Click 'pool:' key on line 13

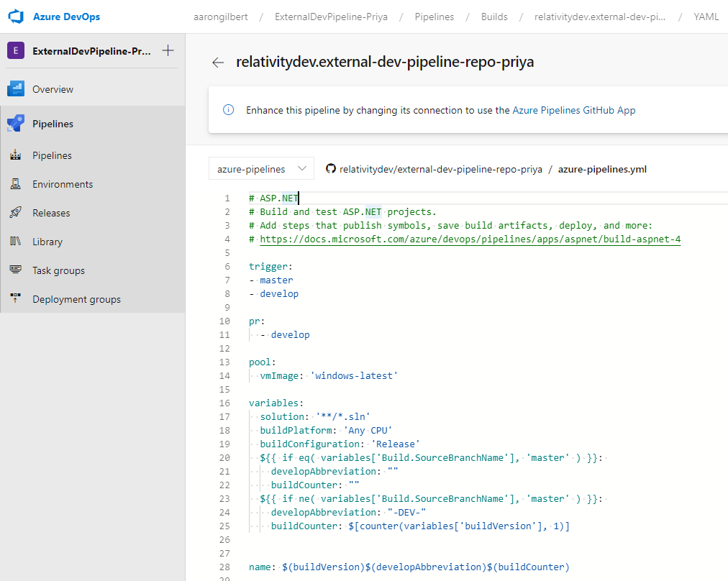[x=263, y=362]
